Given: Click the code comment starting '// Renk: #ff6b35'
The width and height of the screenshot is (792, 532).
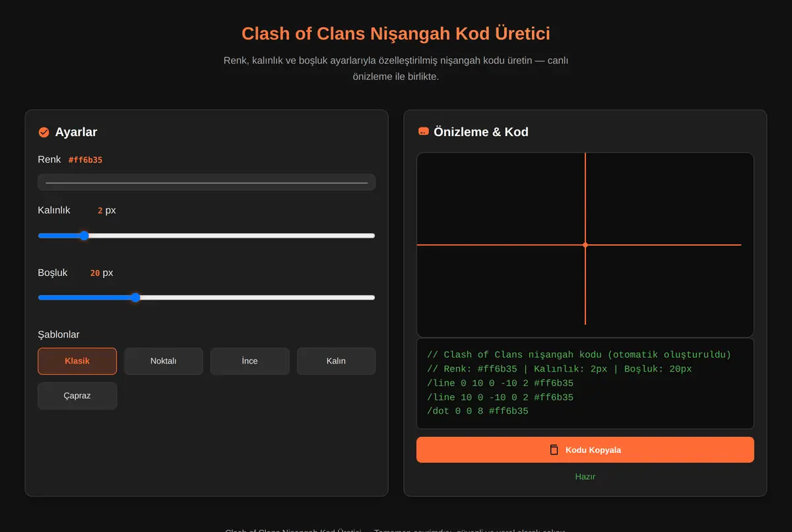Looking at the screenshot, I should click(560, 369).
